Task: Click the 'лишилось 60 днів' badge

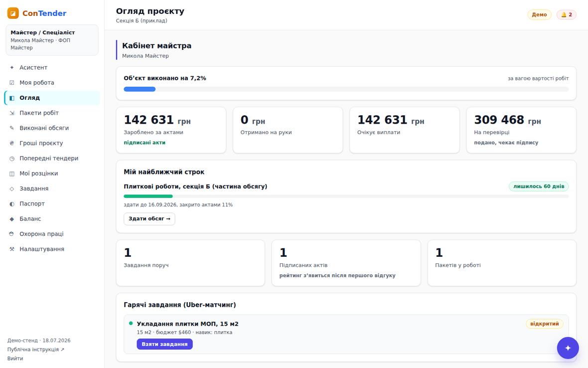Action: pyautogui.click(x=539, y=186)
